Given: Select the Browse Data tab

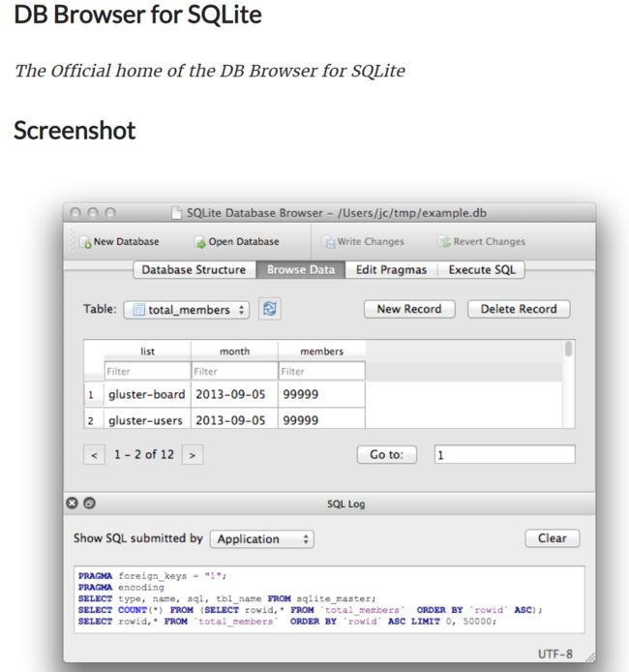Looking at the screenshot, I should tap(301, 270).
